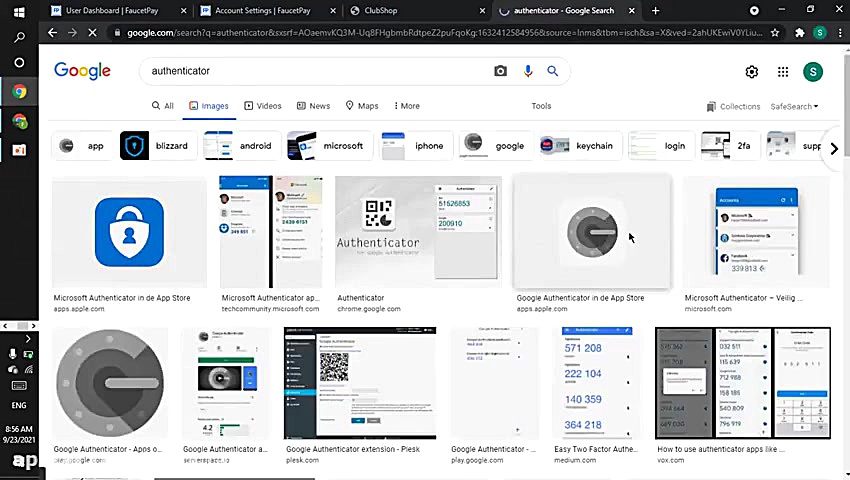Show more suggestion chips with right arrow

click(834, 148)
